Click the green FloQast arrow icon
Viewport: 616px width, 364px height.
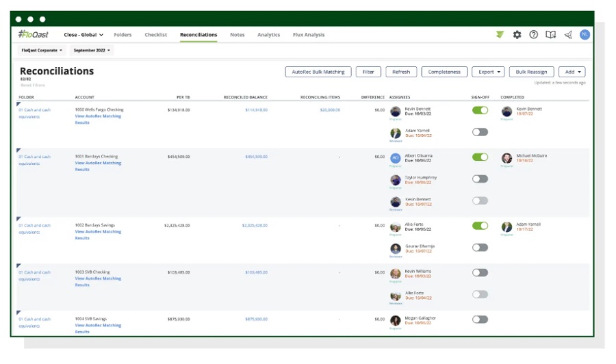[x=500, y=35]
